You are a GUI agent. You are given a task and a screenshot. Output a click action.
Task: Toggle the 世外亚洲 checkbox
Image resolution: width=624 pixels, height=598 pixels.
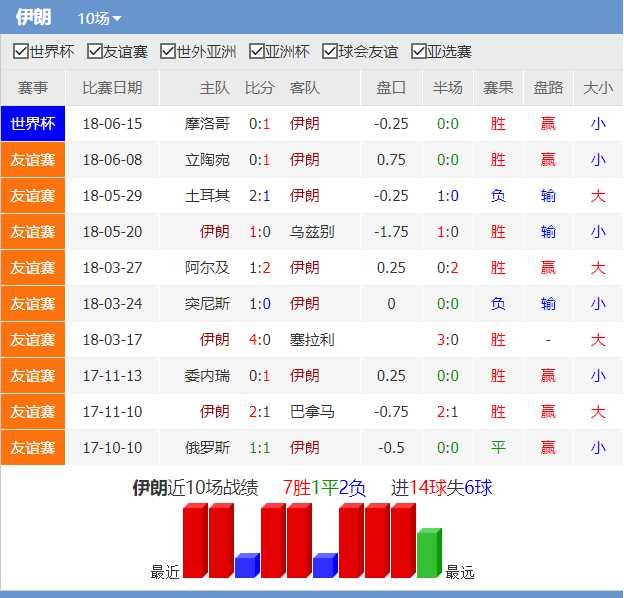(x=168, y=52)
